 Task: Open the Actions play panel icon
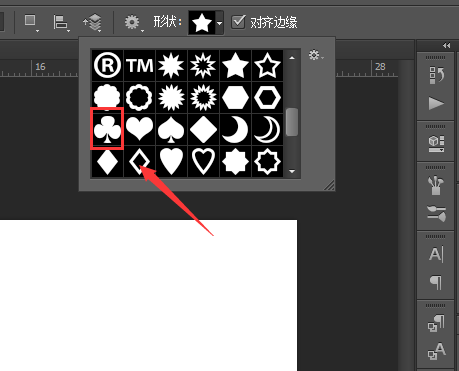click(436, 103)
